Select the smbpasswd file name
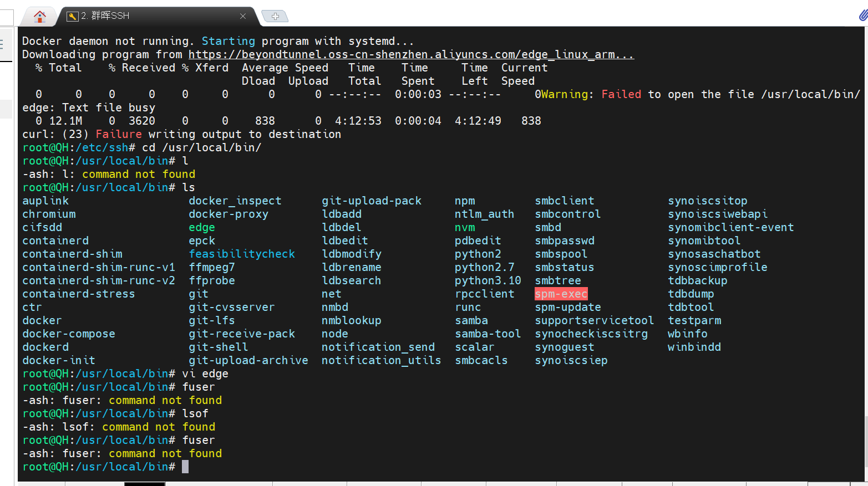Screen dimensions: 868x486 point(565,241)
